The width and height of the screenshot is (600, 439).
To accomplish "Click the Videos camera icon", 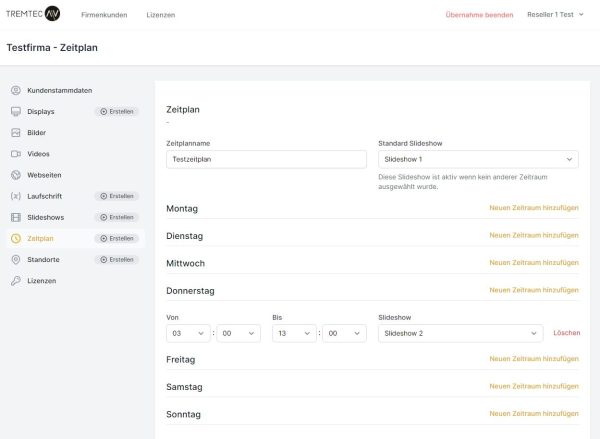I will 16,154.
